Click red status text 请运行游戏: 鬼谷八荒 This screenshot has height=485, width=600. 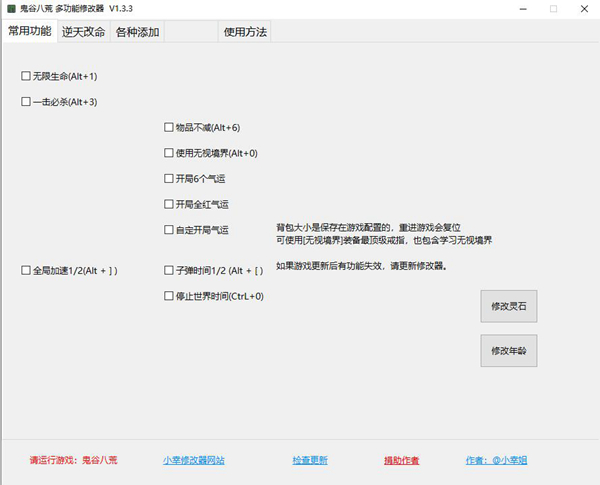pos(73,460)
